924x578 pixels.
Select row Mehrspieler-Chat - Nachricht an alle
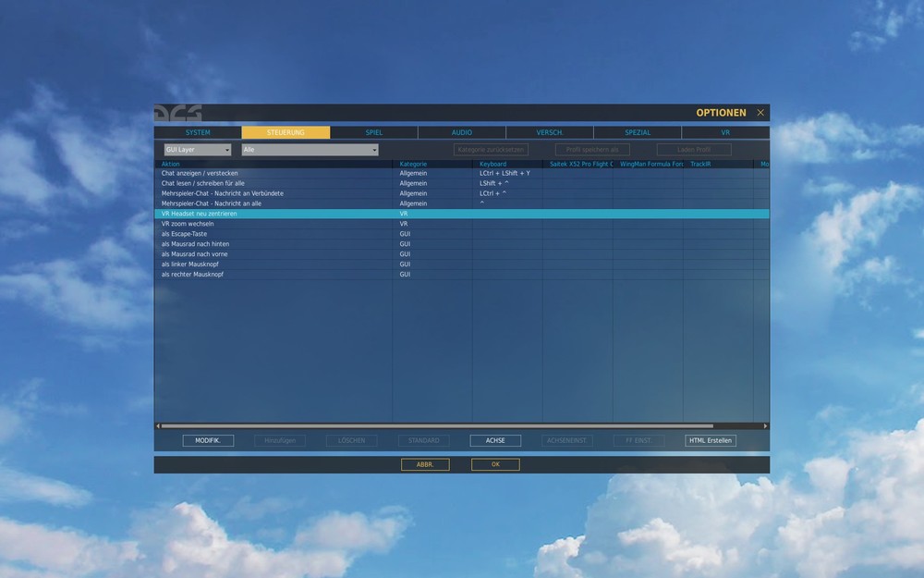pos(462,203)
